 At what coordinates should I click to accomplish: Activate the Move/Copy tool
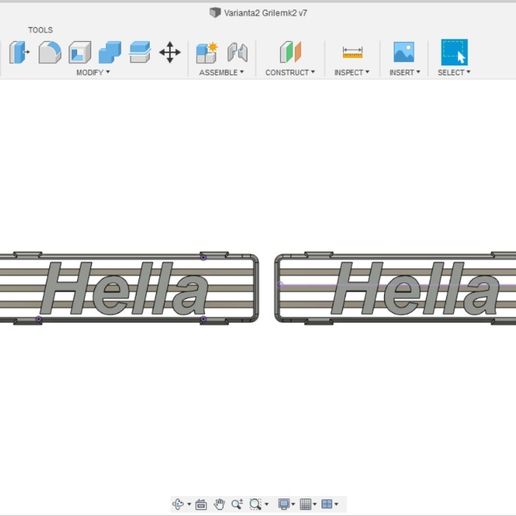coord(170,52)
